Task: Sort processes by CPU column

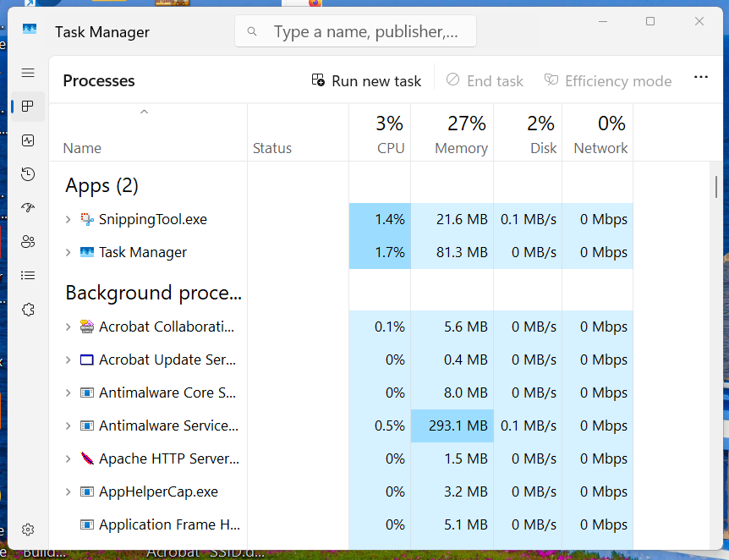Action: coord(390,135)
